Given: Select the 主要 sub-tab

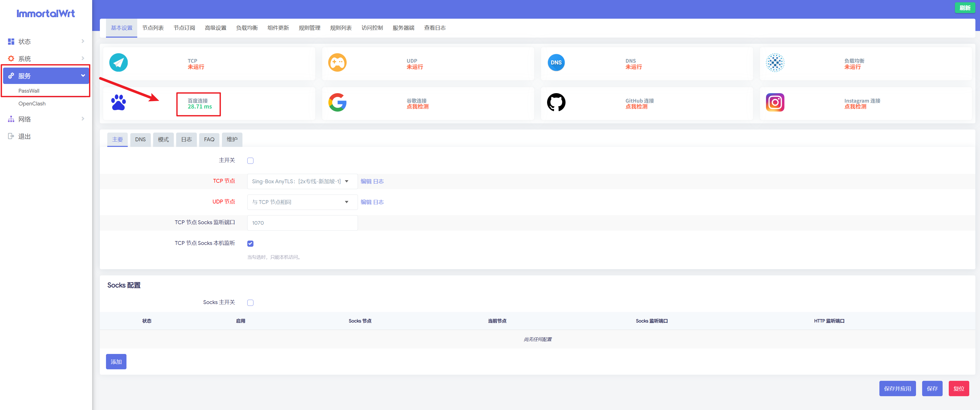Looking at the screenshot, I should [118, 139].
